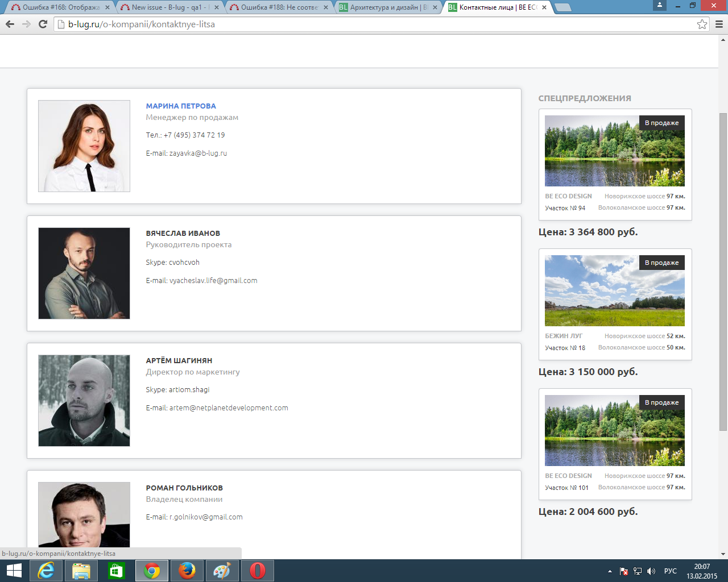728x582 pixels.
Task: Click the browser back arrow button
Action: [x=10, y=24]
